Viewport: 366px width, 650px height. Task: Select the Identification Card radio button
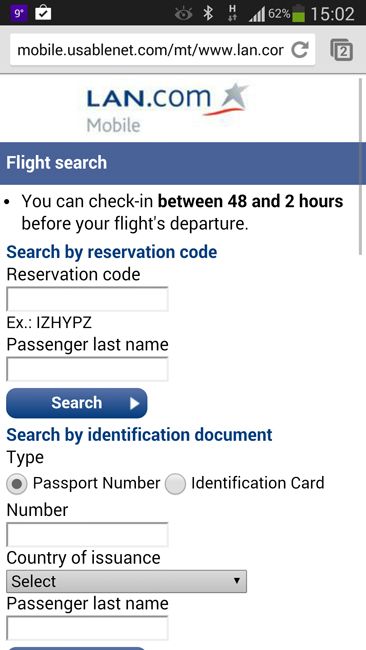pyautogui.click(x=175, y=484)
